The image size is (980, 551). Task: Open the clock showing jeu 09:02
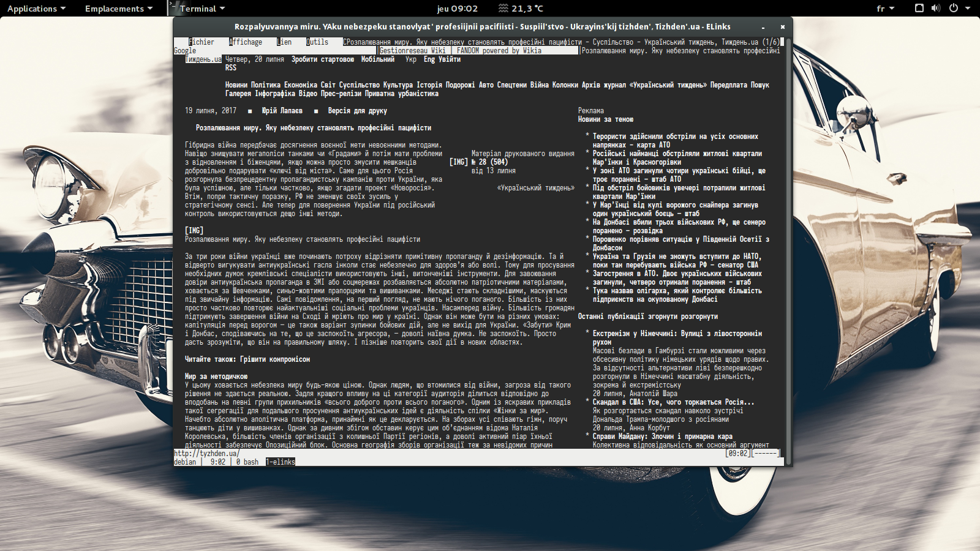click(457, 9)
